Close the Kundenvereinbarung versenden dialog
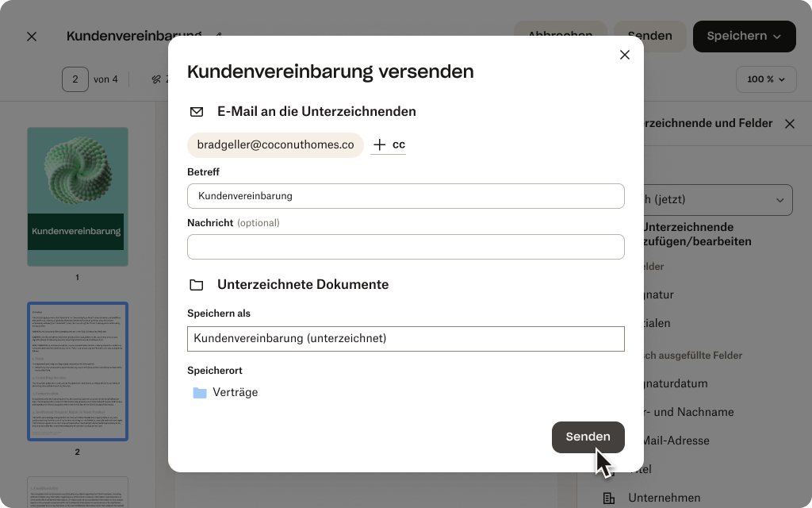 [625, 55]
